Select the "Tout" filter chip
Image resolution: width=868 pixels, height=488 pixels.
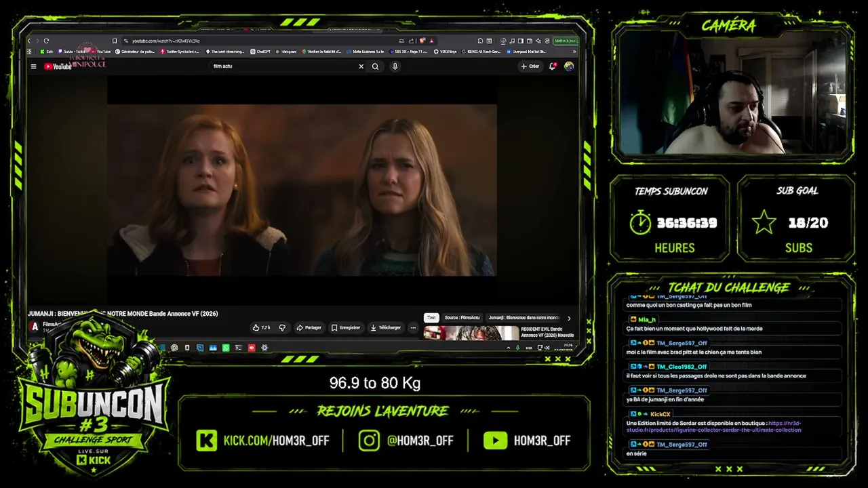click(x=431, y=318)
